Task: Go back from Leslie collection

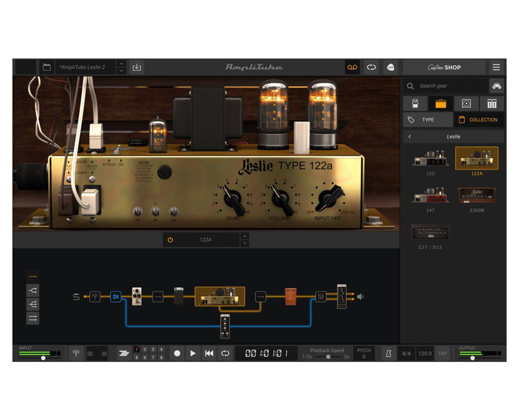Action: [x=410, y=137]
